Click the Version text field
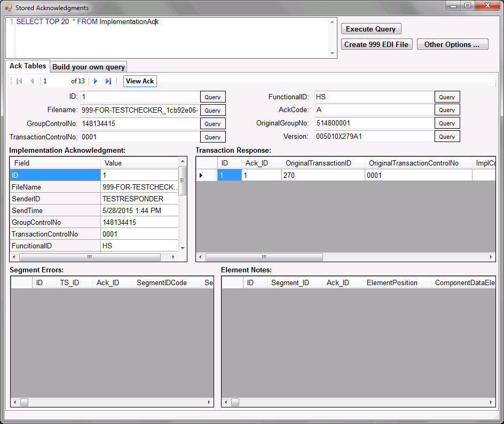Screen dimensions: 504x424 pyautogui.click(x=373, y=136)
